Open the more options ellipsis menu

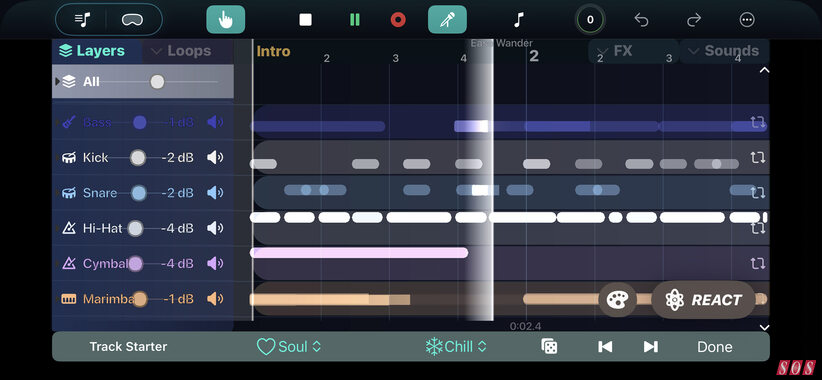pyautogui.click(x=747, y=20)
